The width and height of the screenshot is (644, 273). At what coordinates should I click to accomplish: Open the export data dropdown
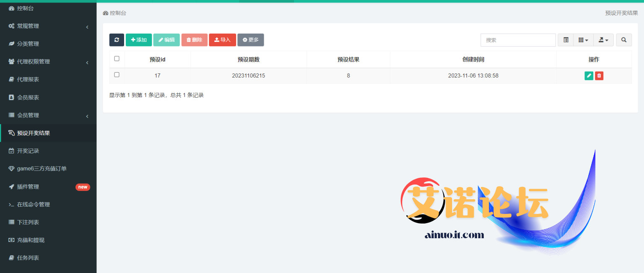coord(604,40)
